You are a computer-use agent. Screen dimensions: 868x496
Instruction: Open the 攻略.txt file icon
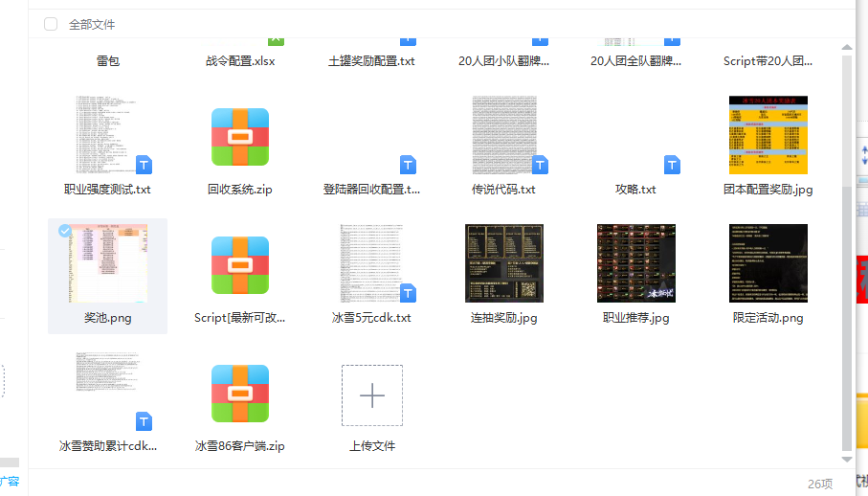635,137
